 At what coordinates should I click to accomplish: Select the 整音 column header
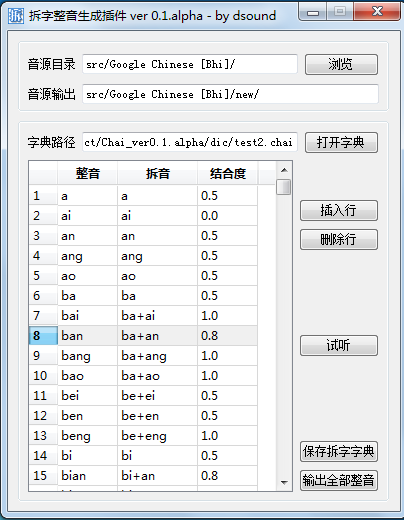[x=87, y=173]
